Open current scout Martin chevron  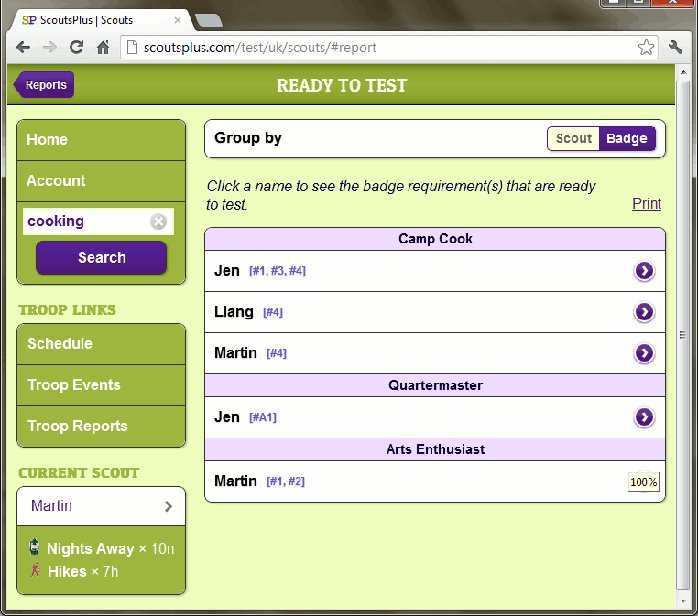pyautogui.click(x=168, y=506)
